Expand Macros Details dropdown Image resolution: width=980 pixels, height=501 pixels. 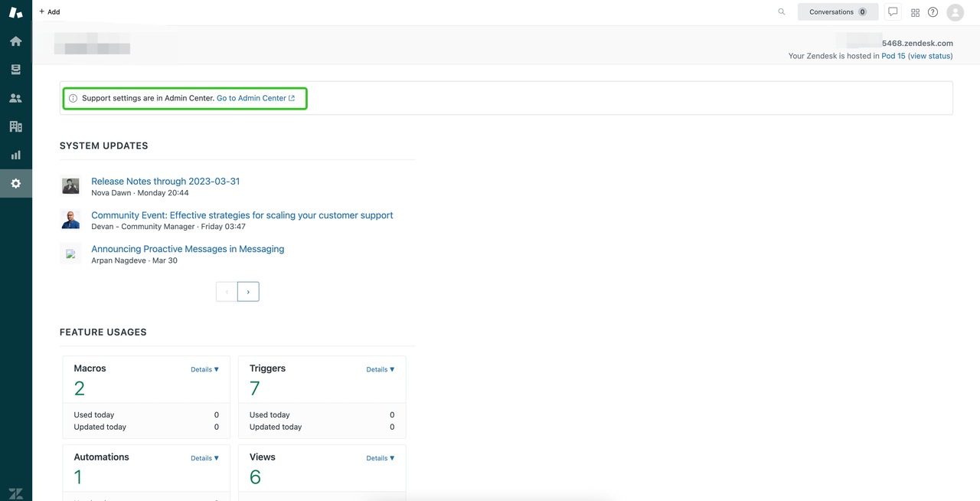(204, 369)
